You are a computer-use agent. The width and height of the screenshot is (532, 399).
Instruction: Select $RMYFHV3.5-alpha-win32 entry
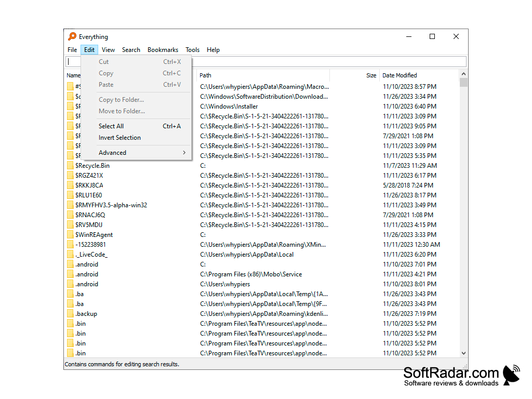point(111,205)
